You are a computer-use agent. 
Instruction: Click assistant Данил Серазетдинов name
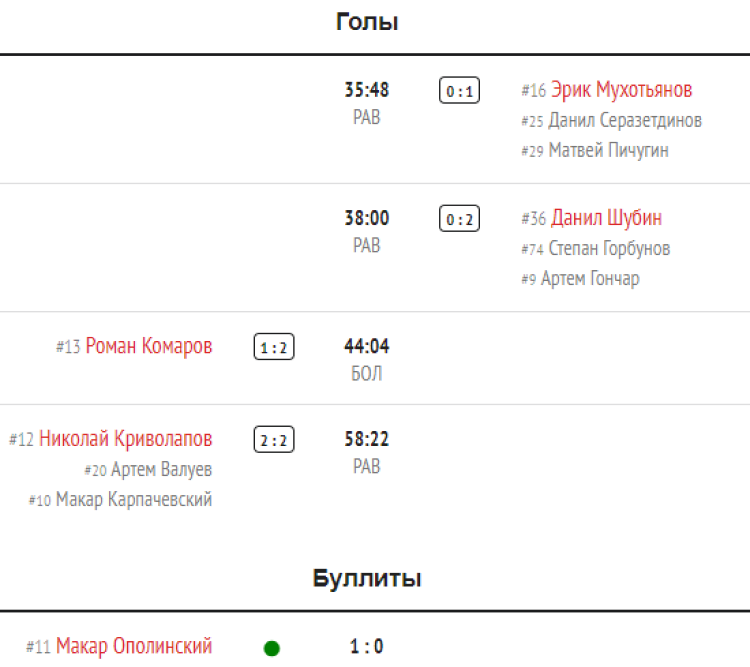625,121
